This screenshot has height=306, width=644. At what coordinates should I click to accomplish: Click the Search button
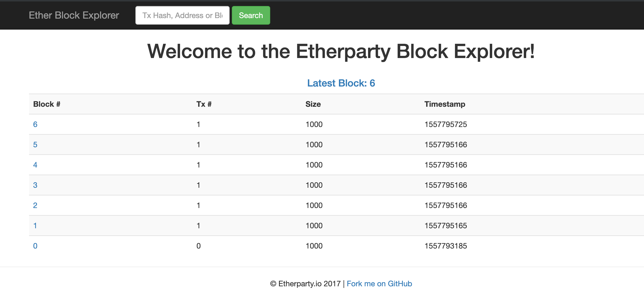coord(250,15)
